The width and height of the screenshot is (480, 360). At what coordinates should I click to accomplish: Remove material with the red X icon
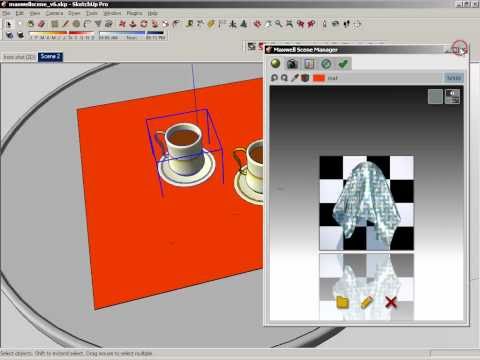(x=391, y=302)
